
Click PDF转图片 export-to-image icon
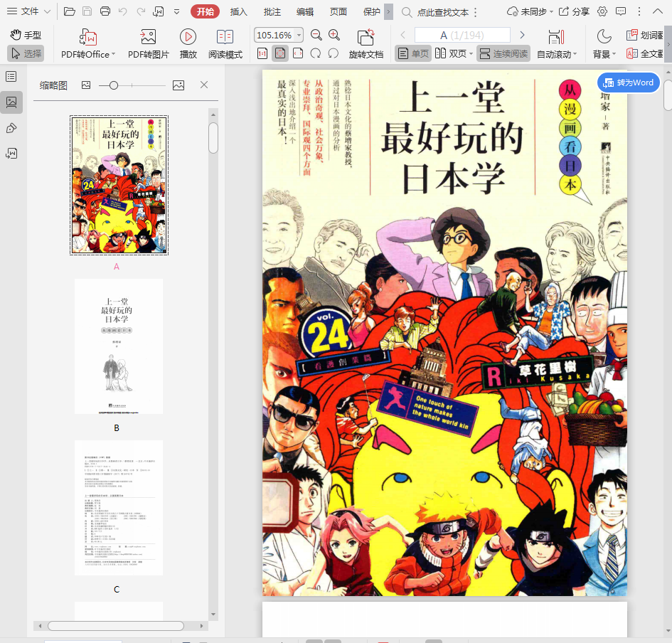[x=148, y=38]
